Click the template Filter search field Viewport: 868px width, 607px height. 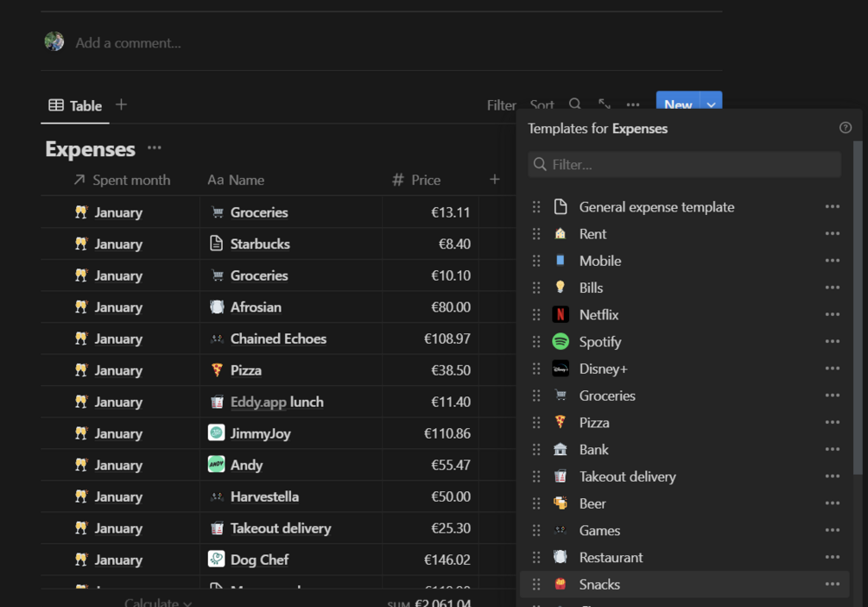click(684, 164)
